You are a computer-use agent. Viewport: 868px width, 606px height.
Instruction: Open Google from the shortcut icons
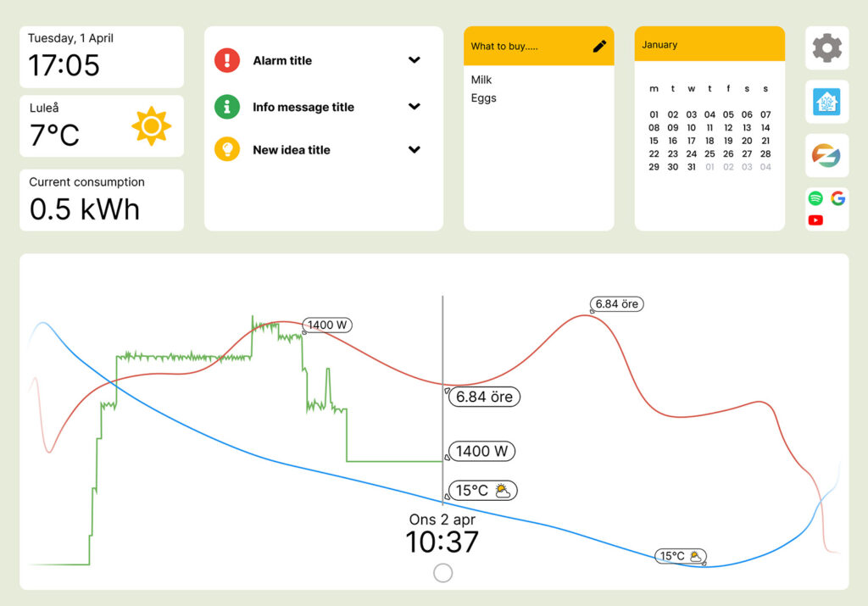click(x=837, y=198)
